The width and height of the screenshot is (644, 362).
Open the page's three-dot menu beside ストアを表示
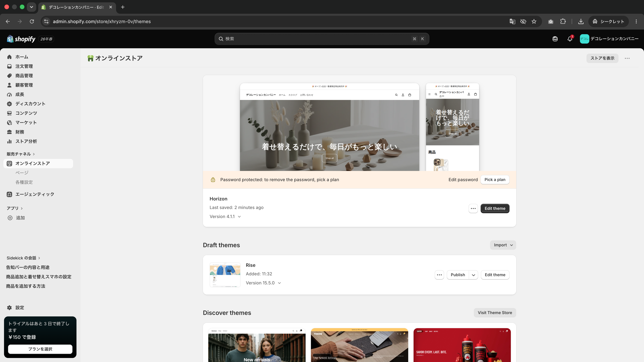pyautogui.click(x=627, y=58)
